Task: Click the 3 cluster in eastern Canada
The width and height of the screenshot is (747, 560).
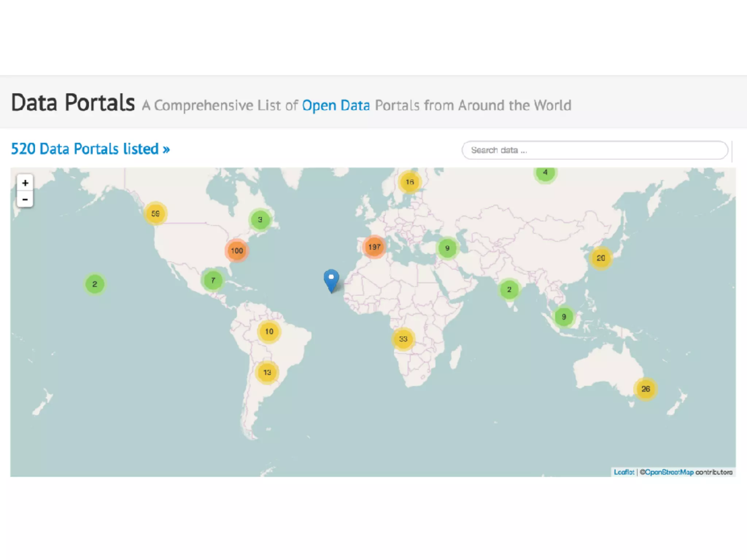Action: 260,220
